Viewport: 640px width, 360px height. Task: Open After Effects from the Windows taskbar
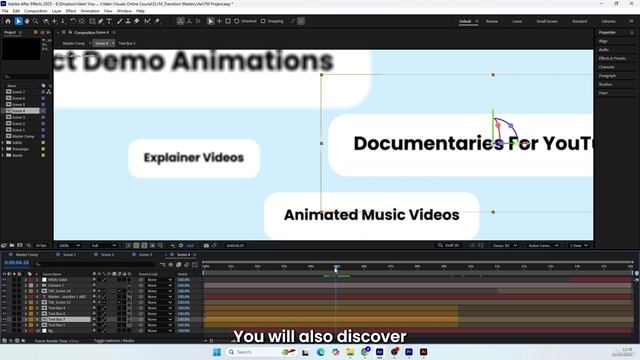[380, 352]
